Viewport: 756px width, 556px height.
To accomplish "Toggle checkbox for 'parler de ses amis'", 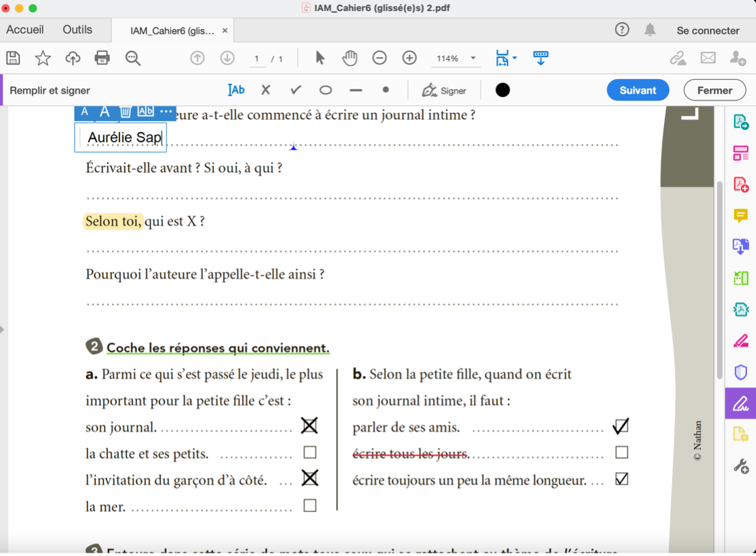I will tap(621, 426).
